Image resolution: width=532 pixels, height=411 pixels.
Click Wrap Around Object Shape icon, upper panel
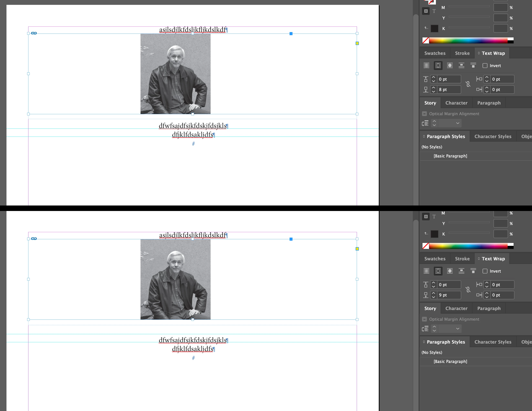pyautogui.click(x=450, y=65)
